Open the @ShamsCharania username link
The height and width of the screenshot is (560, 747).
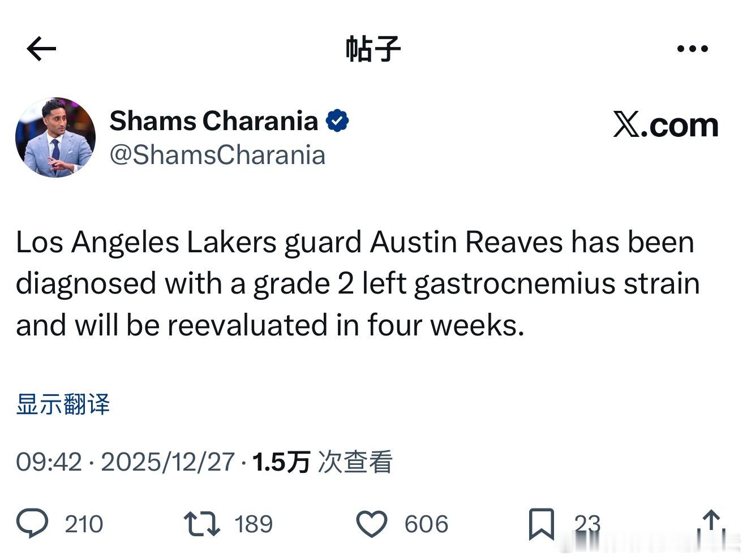(217, 154)
